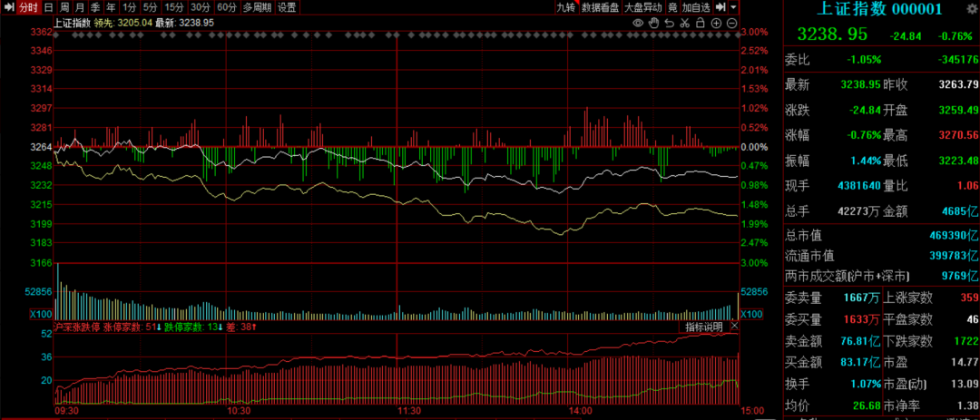Click the 上证指数 label above the chart
The height and width of the screenshot is (420, 980).
73,23
